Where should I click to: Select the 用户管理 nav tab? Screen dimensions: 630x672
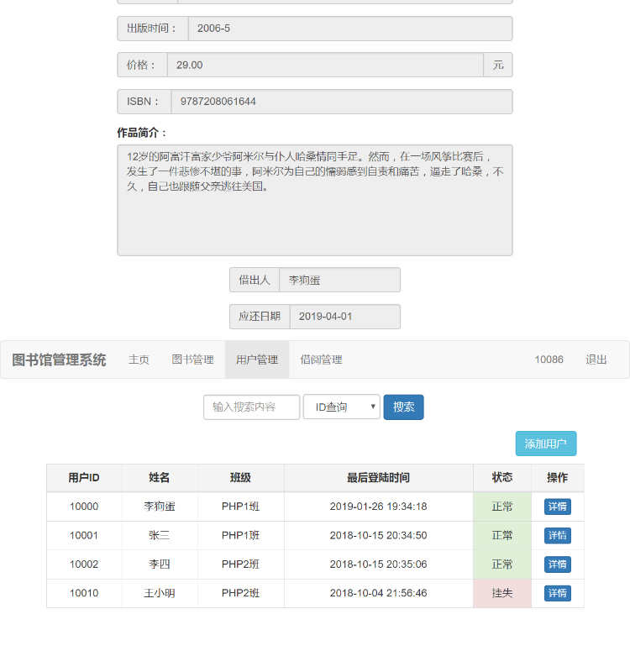tap(257, 360)
